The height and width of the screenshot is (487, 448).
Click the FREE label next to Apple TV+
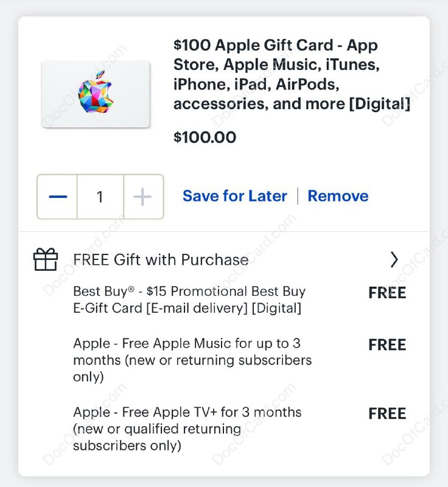pyautogui.click(x=387, y=413)
